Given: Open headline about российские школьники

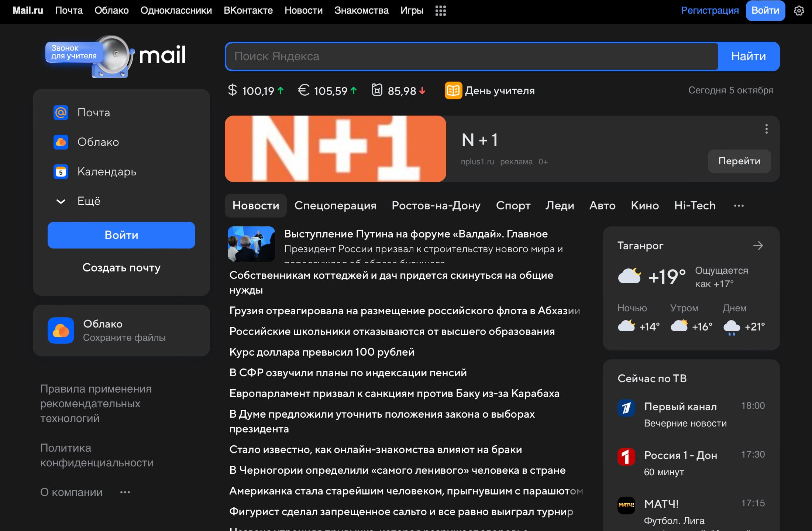Looking at the screenshot, I should coord(392,331).
